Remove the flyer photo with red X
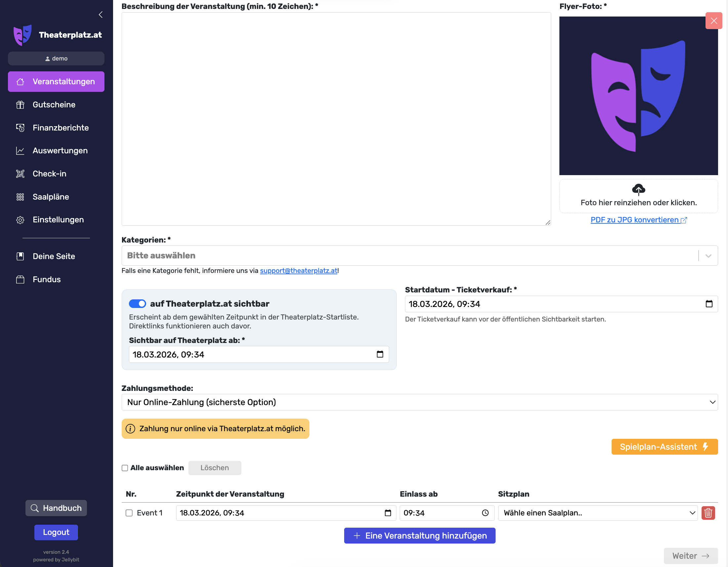 713,21
